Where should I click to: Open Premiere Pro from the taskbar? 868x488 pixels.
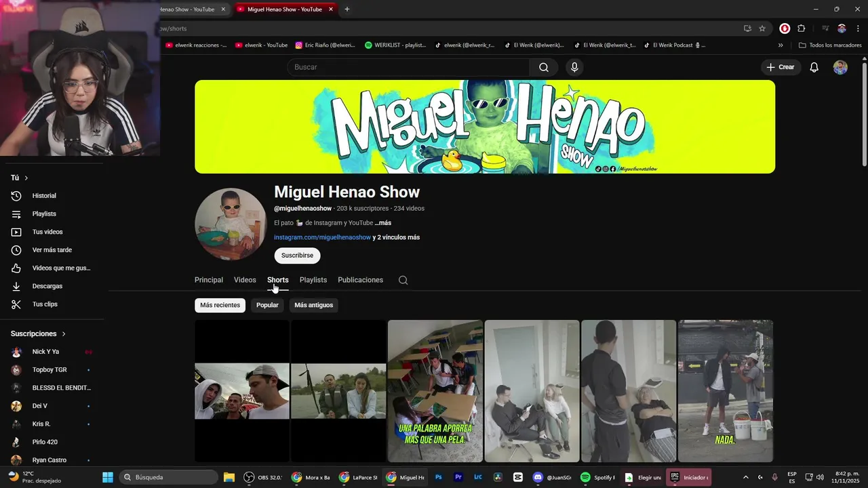(x=458, y=477)
